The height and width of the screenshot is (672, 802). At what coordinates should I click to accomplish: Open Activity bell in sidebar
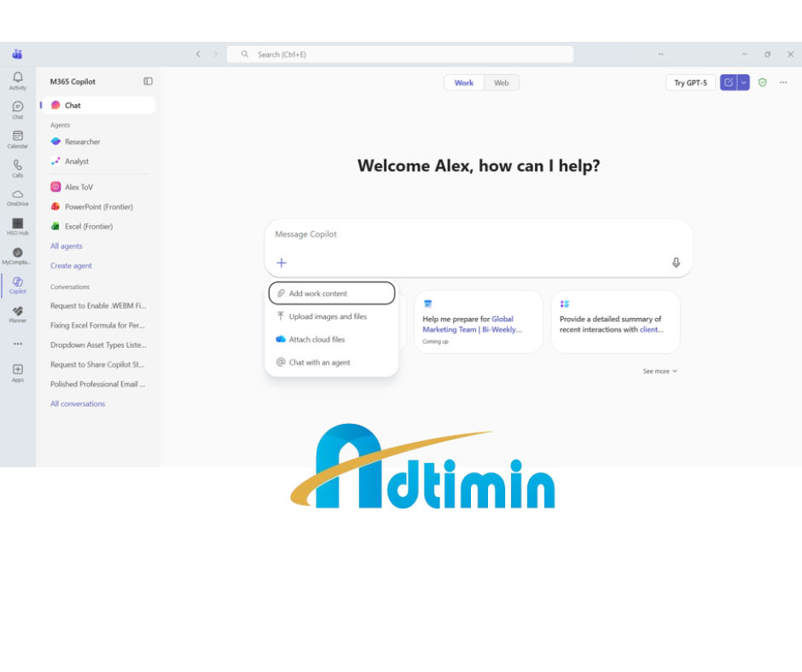(18, 79)
